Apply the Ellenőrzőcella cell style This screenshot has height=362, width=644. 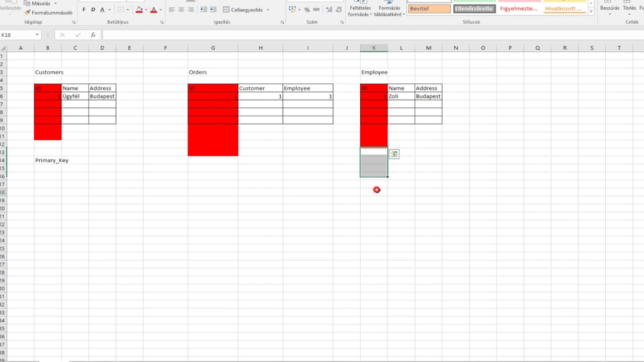tap(474, 9)
